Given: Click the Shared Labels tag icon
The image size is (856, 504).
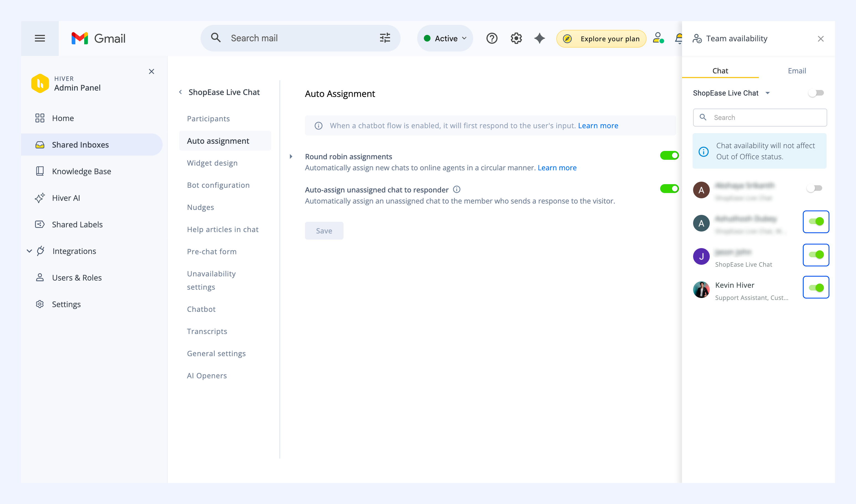Looking at the screenshot, I should pos(40,224).
